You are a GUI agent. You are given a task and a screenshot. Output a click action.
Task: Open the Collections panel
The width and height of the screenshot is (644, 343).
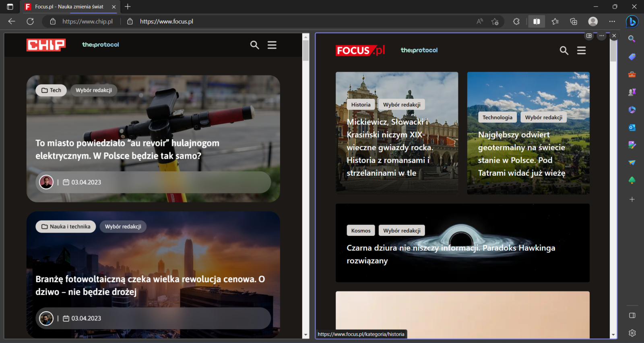pos(574,21)
